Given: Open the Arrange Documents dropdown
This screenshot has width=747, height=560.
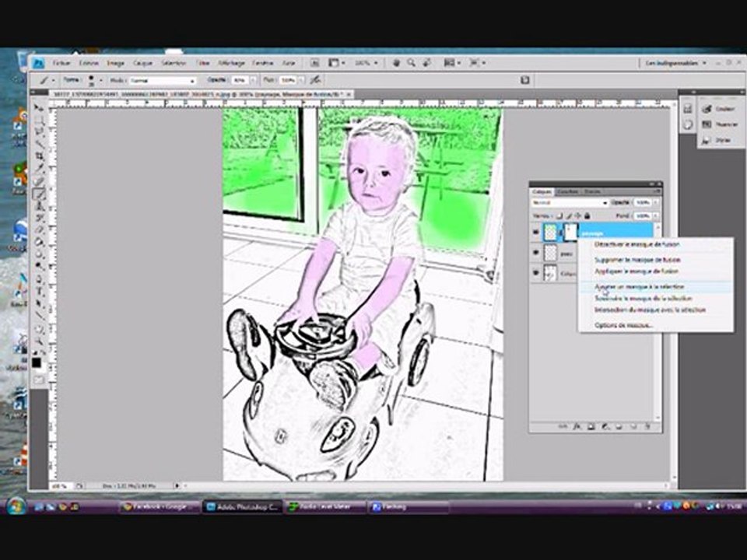Looking at the screenshot, I should pos(451,63).
